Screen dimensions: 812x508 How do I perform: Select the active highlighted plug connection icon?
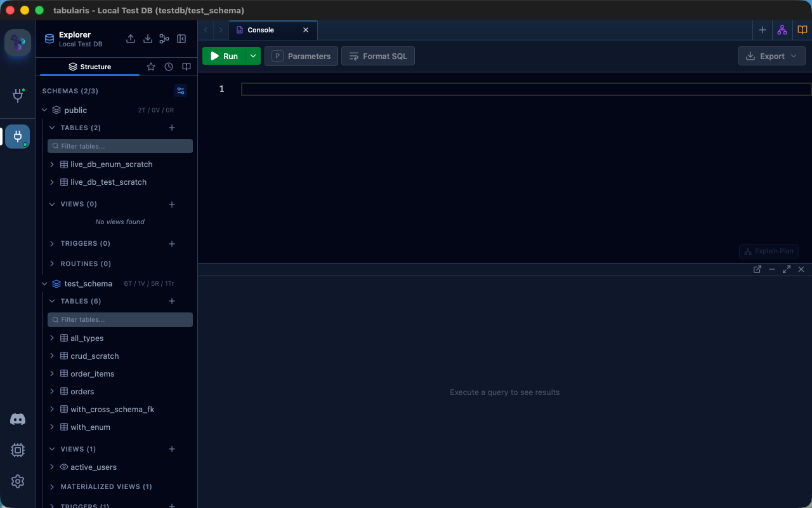click(18, 136)
